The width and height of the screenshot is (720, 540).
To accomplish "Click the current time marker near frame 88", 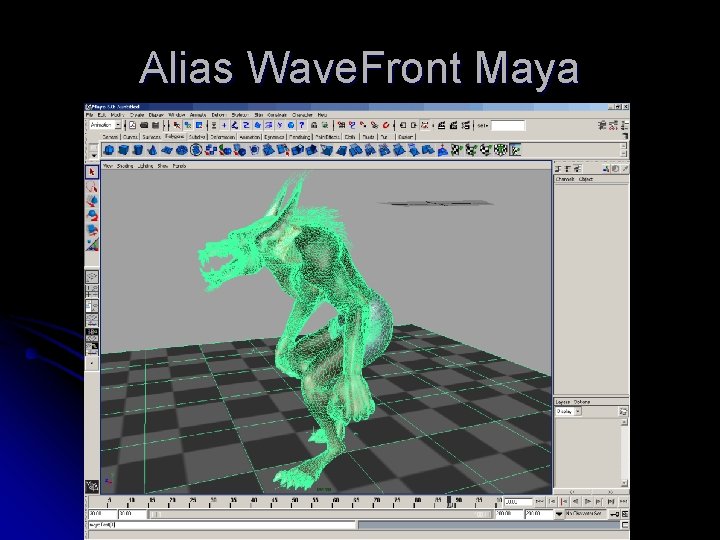I will (x=450, y=501).
